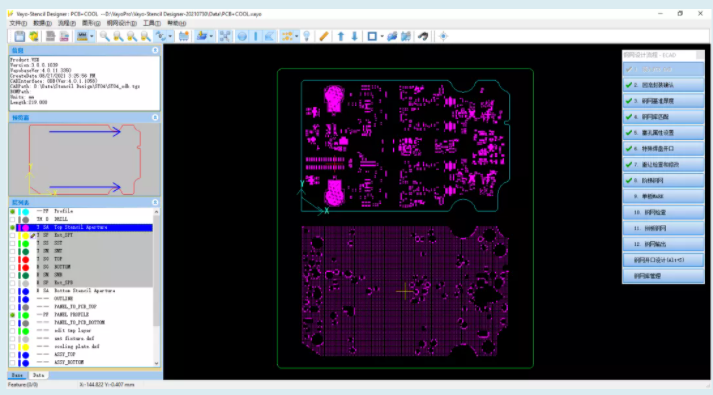Toggle visibility of the Profile layer
713x395 pixels.
pos(12,211)
